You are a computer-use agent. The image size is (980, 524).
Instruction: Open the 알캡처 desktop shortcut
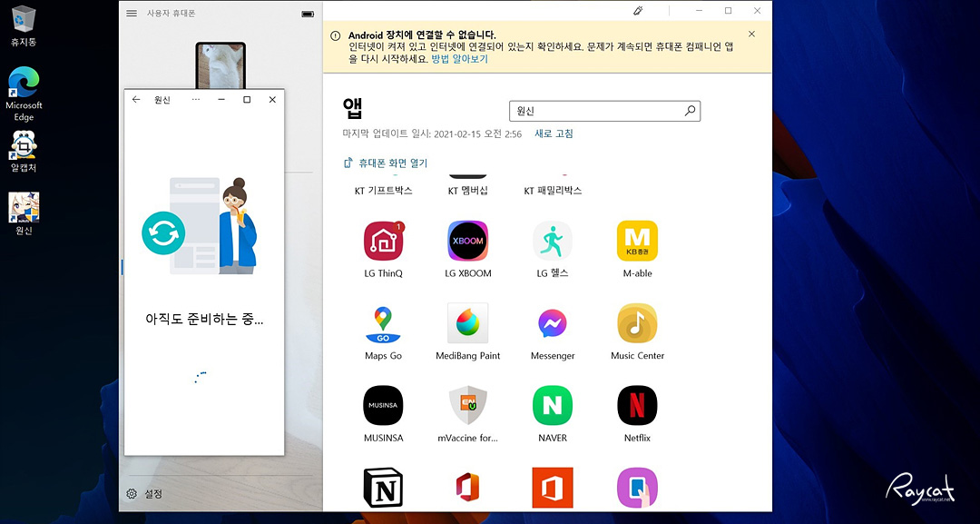point(24,152)
